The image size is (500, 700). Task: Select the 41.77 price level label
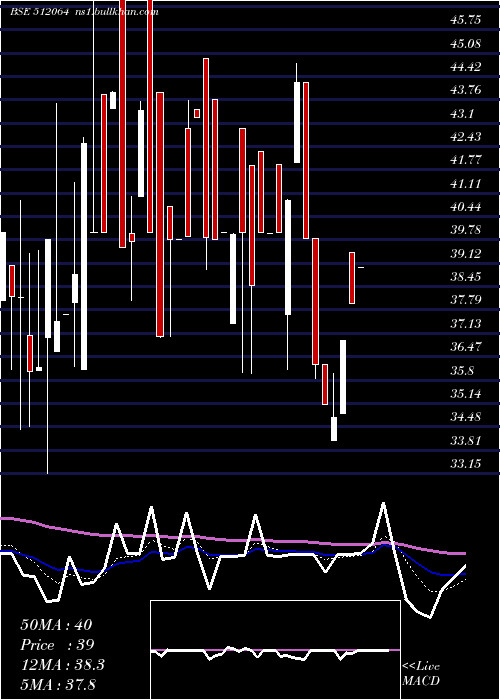(x=466, y=160)
